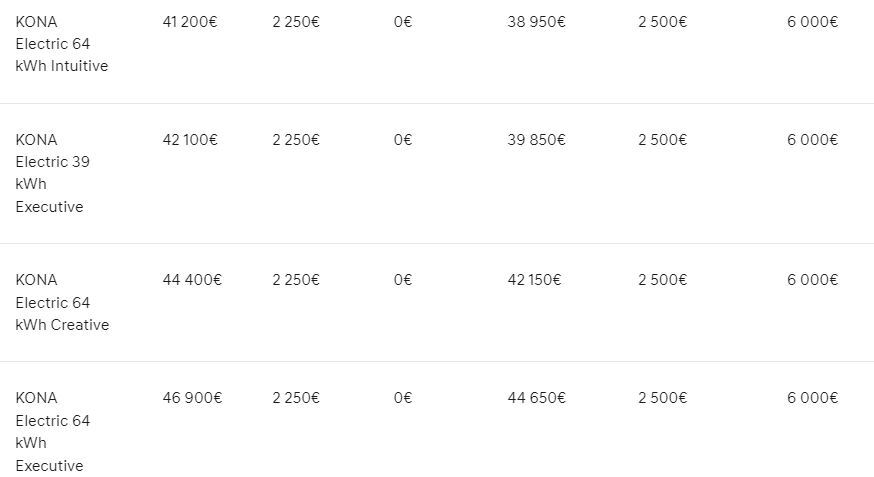Click 2 250€ in the 44 400€ row

[x=296, y=280]
